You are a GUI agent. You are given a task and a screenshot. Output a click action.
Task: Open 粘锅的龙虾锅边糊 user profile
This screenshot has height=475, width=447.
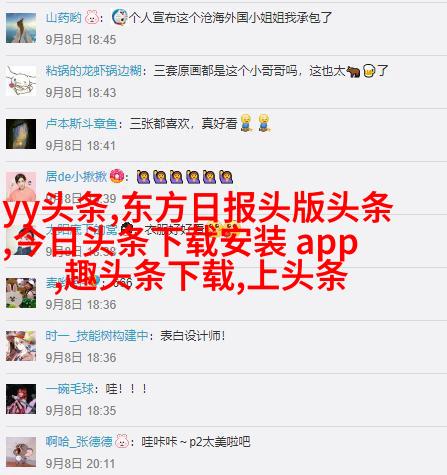[x=94, y=71]
